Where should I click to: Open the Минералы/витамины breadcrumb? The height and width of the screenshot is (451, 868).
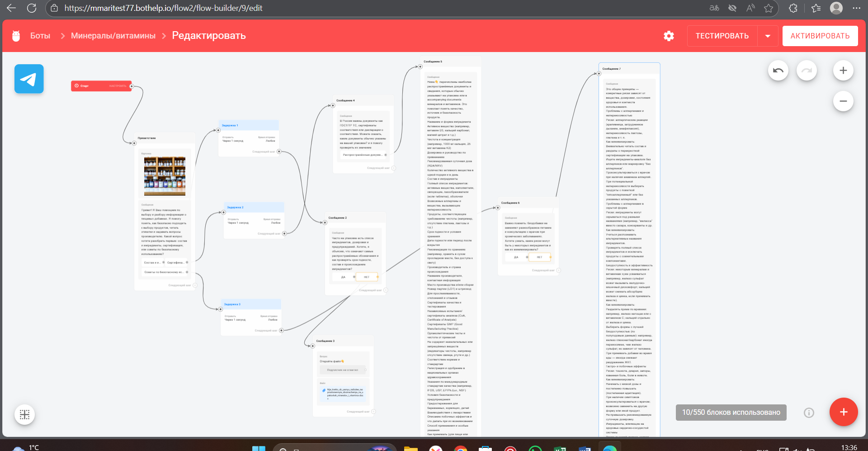click(113, 36)
